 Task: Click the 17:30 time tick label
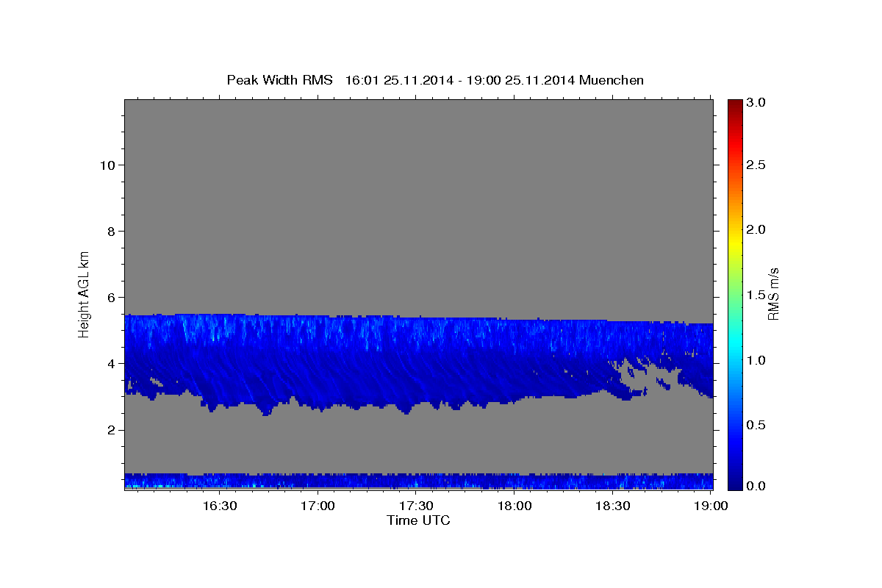pos(416,506)
